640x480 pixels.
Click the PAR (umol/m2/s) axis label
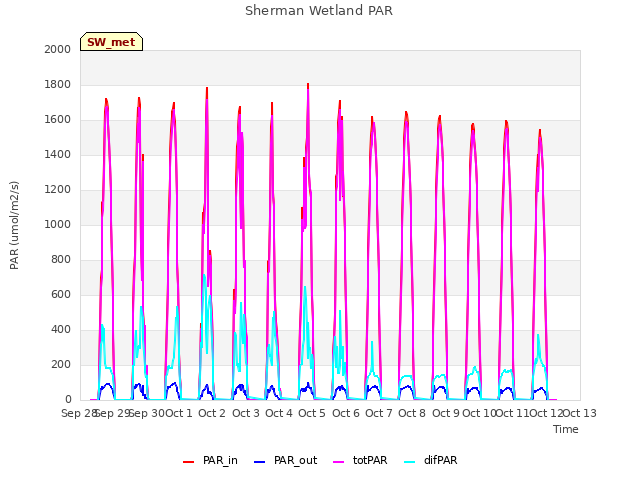tap(14, 225)
